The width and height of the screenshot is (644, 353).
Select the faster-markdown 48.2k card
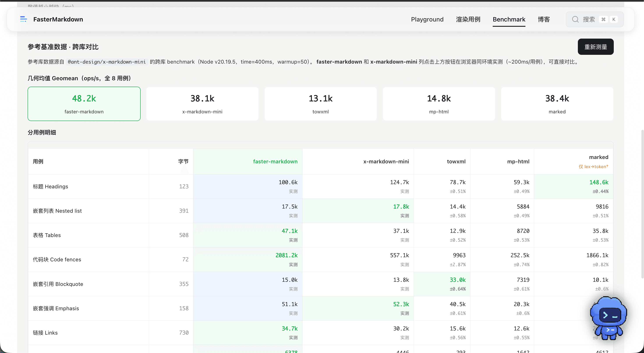tap(84, 104)
